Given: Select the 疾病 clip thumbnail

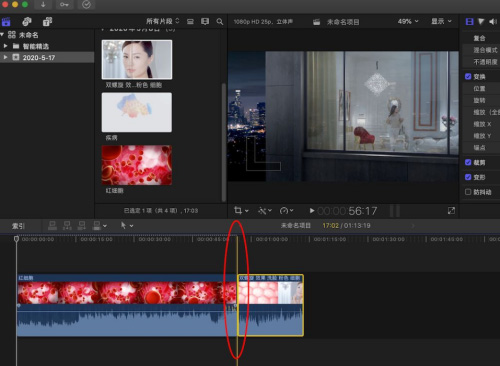Looking at the screenshot, I should 137,112.
